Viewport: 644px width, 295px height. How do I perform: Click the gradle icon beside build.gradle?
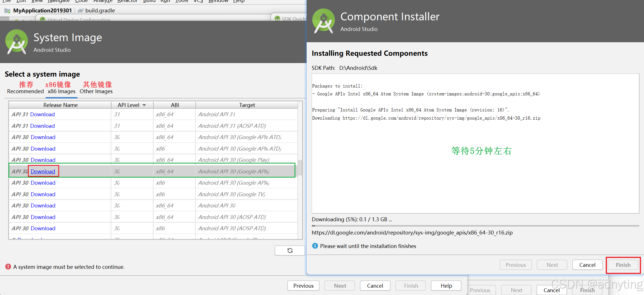81,10
